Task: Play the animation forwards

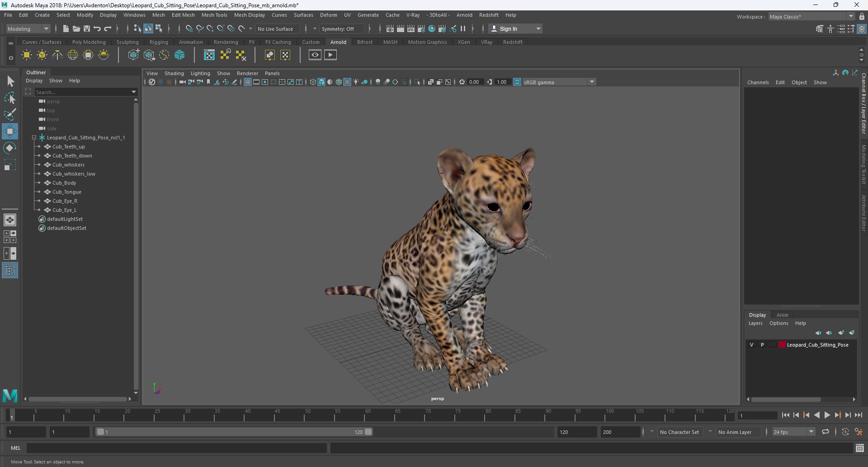Action: 827,415
